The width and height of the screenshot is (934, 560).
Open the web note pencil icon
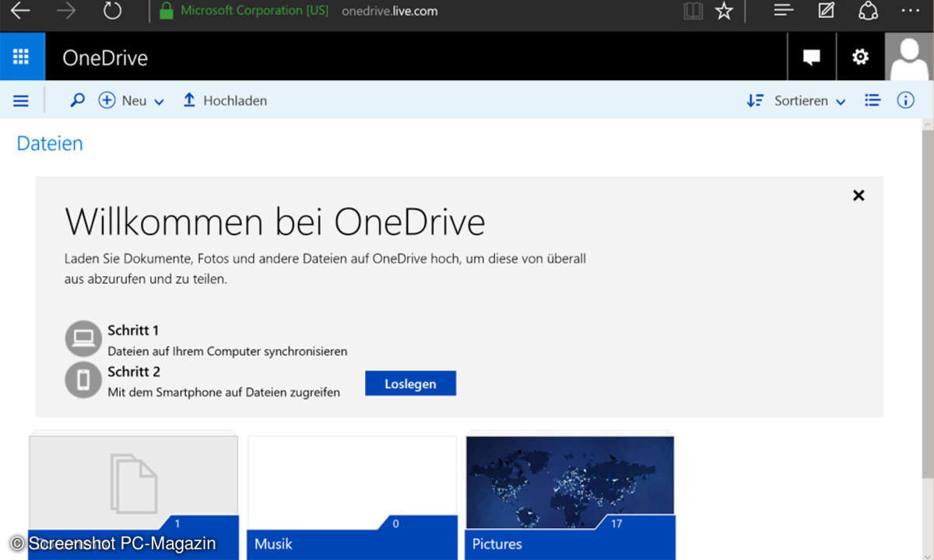click(x=826, y=10)
